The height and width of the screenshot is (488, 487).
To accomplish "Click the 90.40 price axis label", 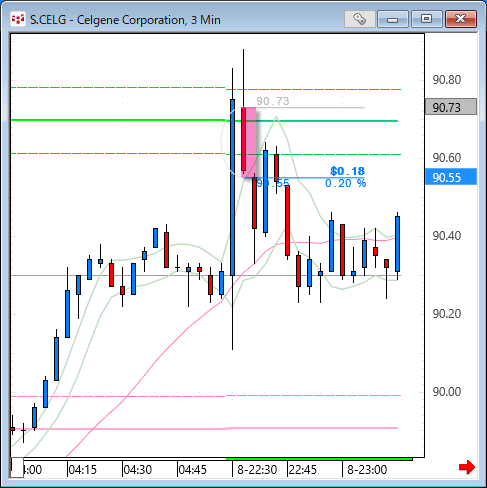I will [447, 236].
